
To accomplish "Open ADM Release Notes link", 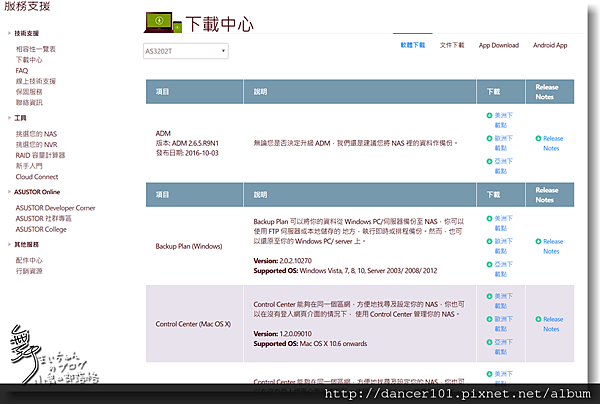I will 549,143.
